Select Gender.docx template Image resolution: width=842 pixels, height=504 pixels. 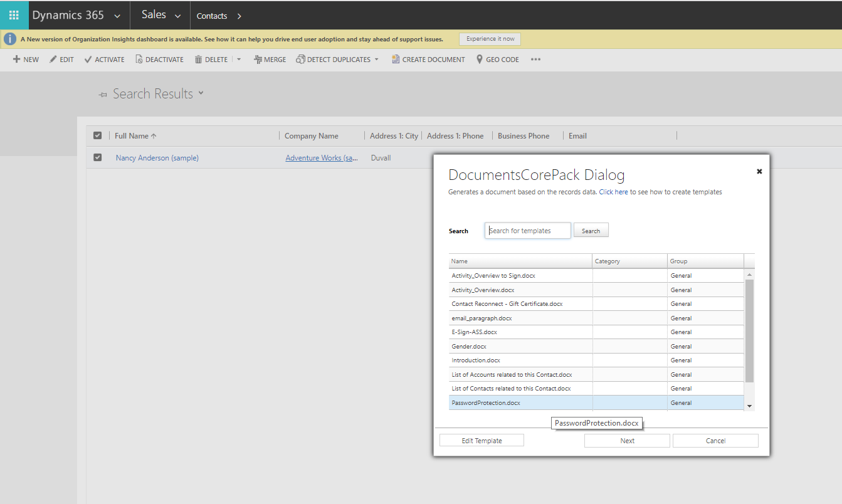coord(596,346)
